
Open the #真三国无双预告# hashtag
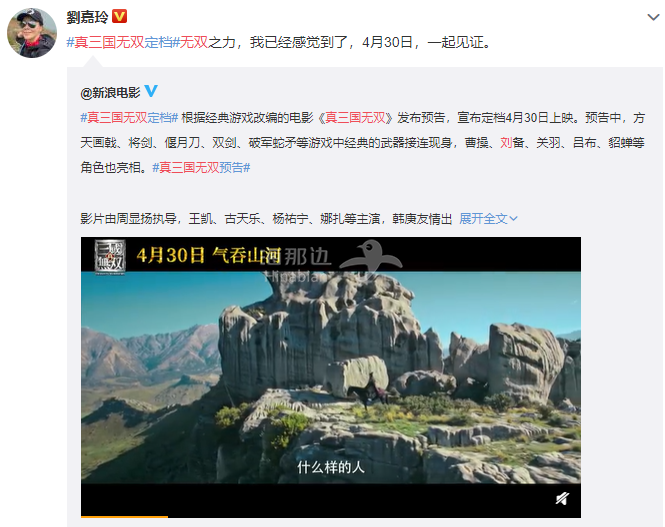click(x=201, y=168)
